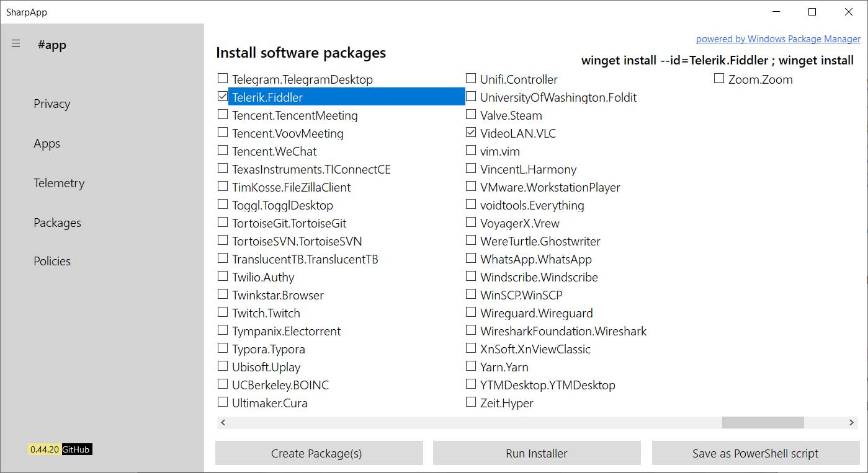This screenshot has height=473, width=868.
Task: Check Zoom.Zoom package
Action: [718, 79]
